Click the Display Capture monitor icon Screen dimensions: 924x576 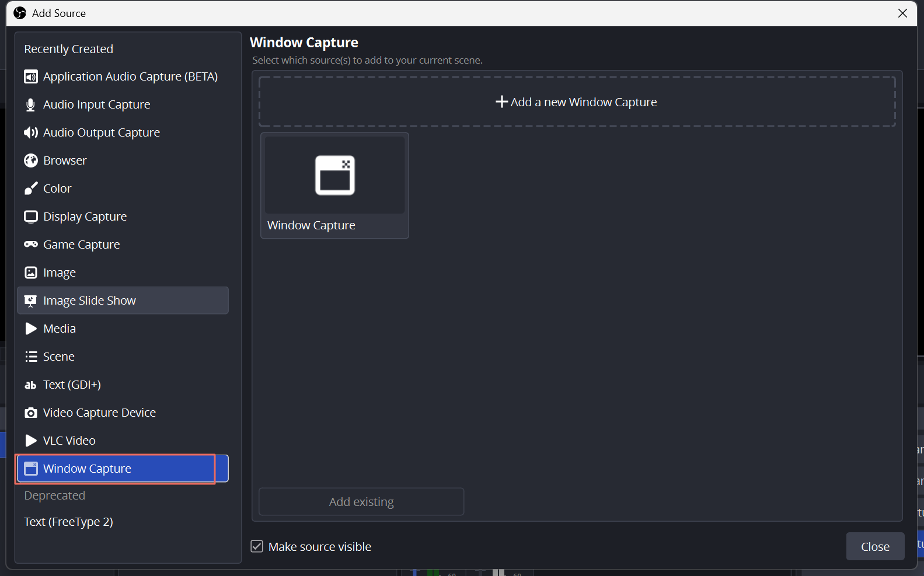coord(31,217)
